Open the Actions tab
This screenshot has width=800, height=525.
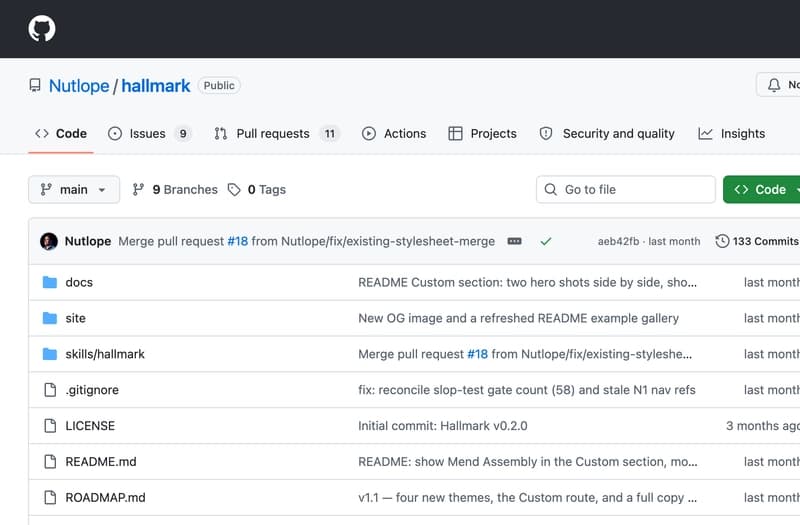point(394,134)
